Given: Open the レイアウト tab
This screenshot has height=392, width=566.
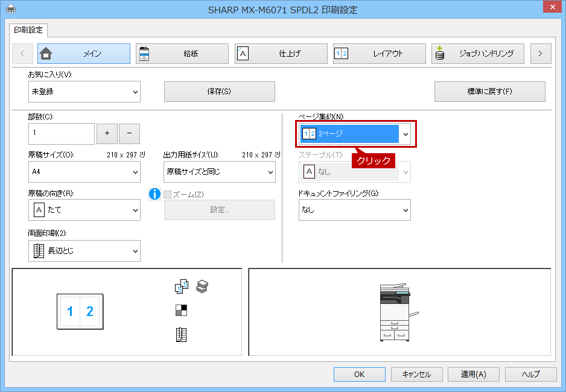Looking at the screenshot, I should coord(380,54).
